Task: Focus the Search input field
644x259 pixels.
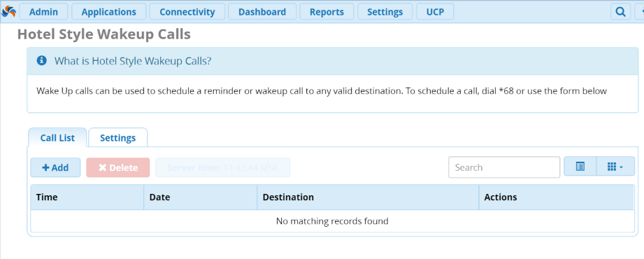Action: click(504, 167)
